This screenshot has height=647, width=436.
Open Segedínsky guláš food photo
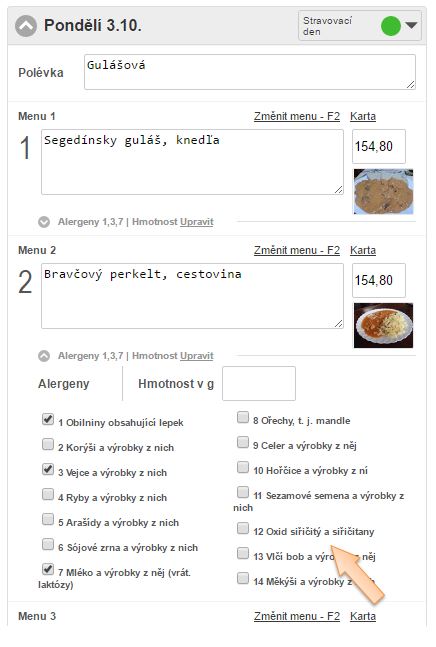[x=383, y=191]
